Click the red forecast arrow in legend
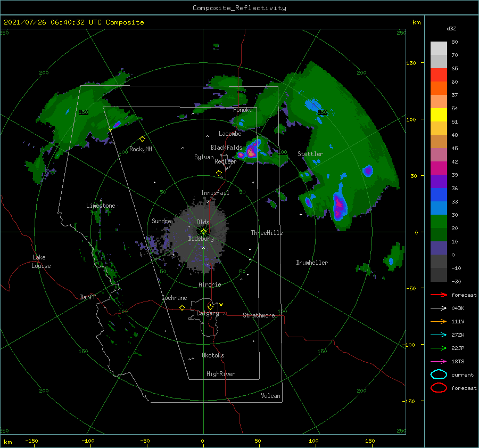 [x=439, y=295]
